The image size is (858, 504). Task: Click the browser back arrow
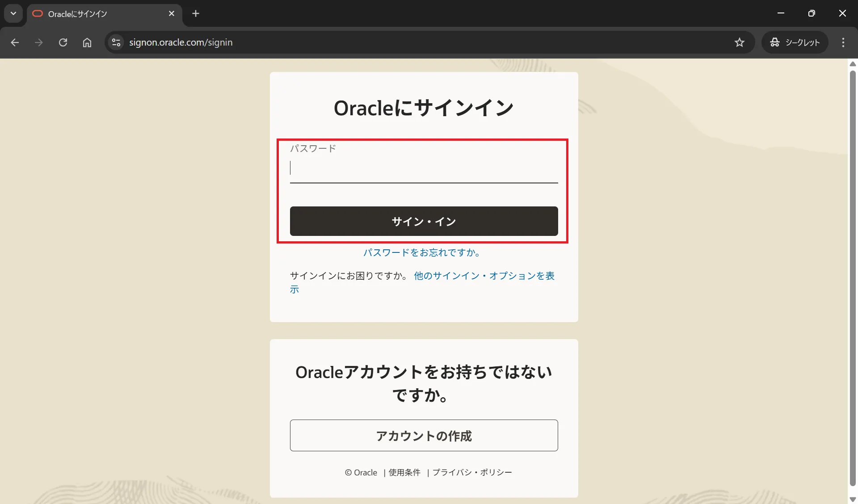point(15,42)
